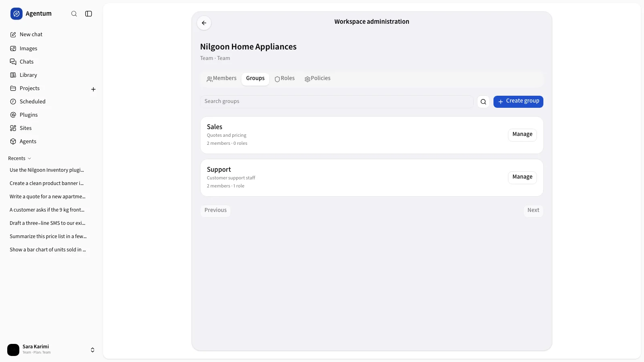Go back using the arrow button
This screenshot has height=362, width=644.
click(204, 23)
